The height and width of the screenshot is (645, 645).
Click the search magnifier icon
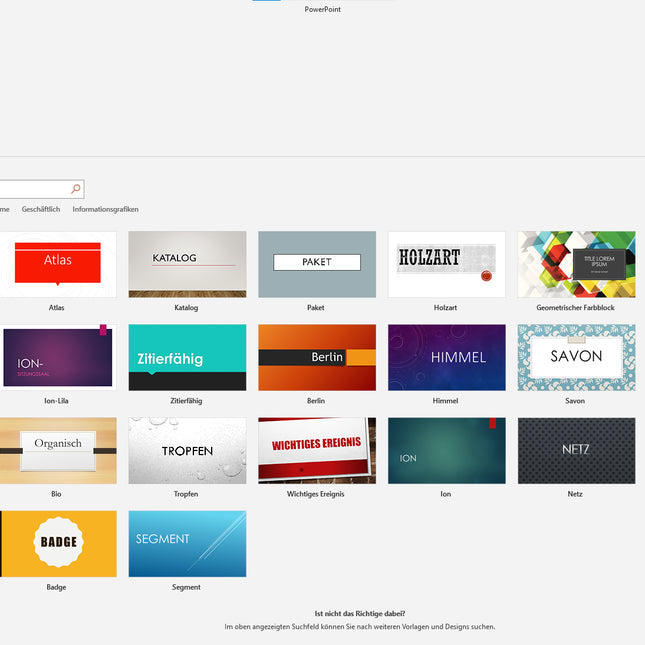(x=76, y=189)
